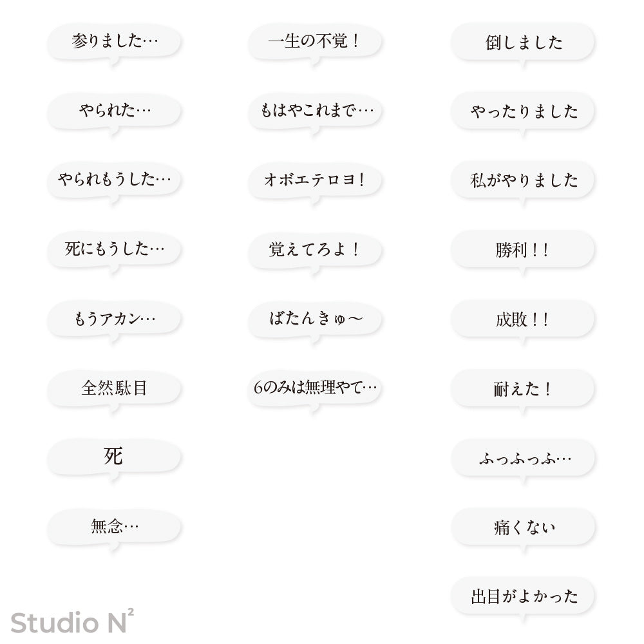Click the やられもうした… bubble
The width and height of the screenshot is (644, 644).
(114, 180)
